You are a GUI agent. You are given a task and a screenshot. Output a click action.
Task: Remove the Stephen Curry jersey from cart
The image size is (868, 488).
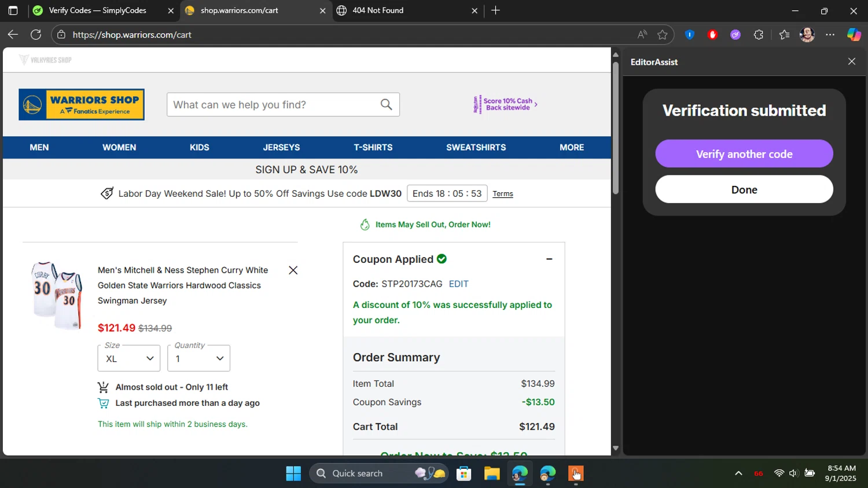click(293, 270)
